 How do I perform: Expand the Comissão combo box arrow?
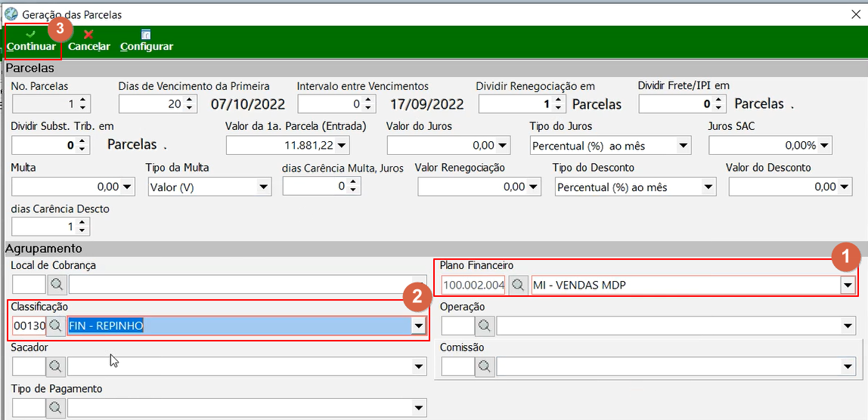coord(848,366)
